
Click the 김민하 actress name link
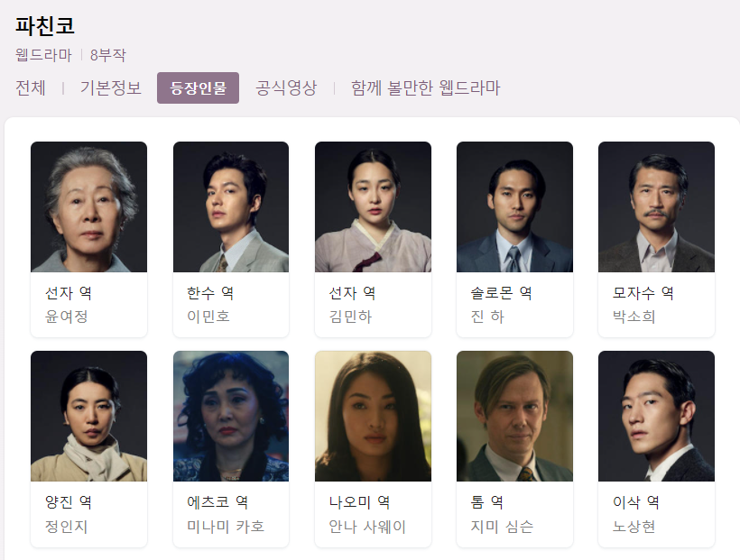click(x=350, y=317)
